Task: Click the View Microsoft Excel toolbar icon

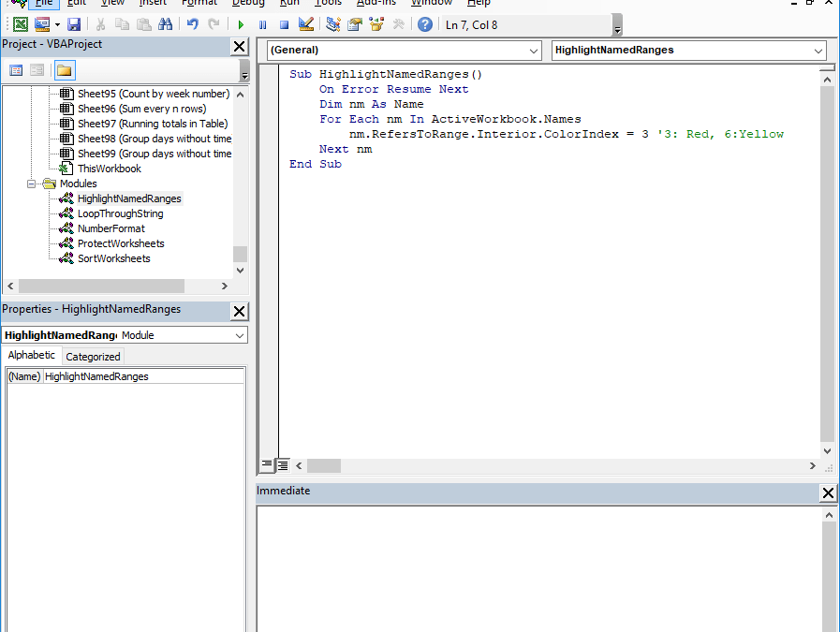Action: tap(21, 24)
